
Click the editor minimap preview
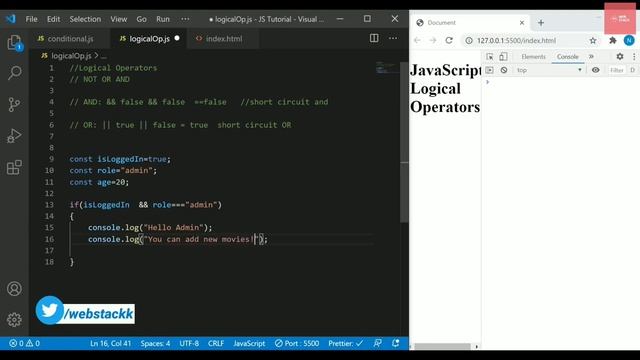pos(386,68)
